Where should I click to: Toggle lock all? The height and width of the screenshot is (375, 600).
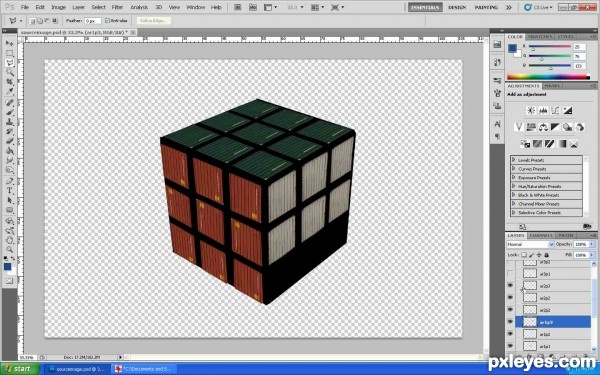[x=546, y=255]
